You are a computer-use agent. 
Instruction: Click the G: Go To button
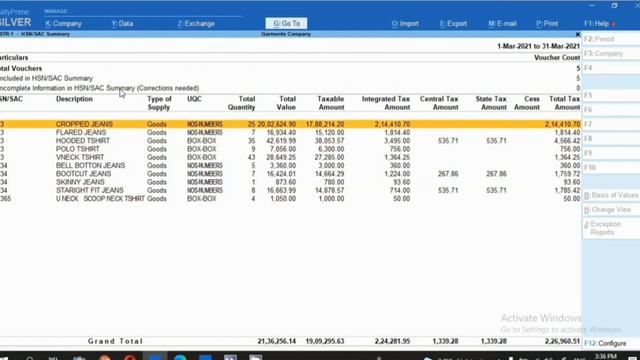pyautogui.click(x=286, y=23)
